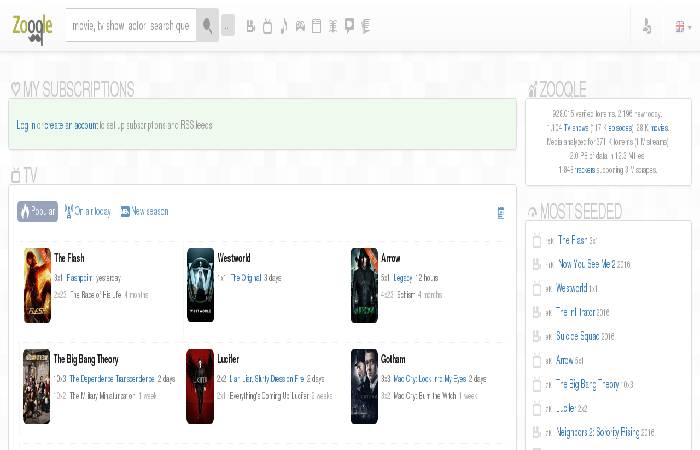The height and width of the screenshot is (450, 700).
Task: Switch to the New season tab
Action: pyautogui.click(x=145, y=212)
